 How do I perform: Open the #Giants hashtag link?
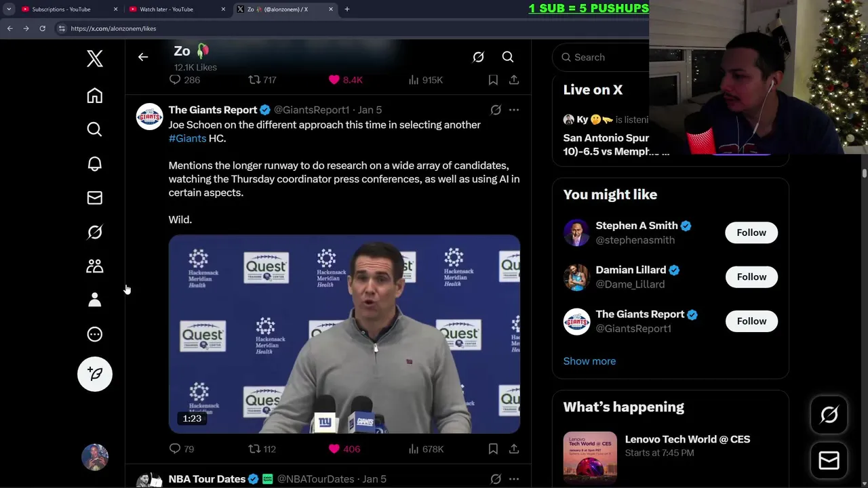188,138
